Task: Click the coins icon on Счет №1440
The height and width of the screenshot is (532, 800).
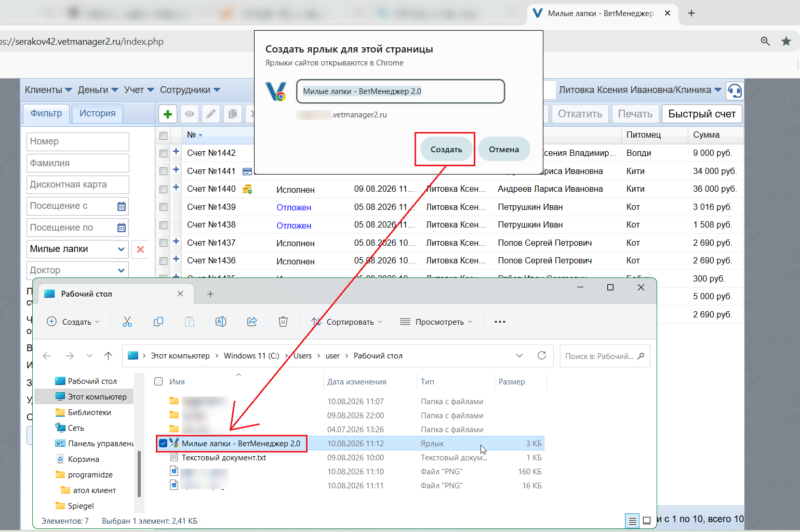Action: tap(247, 189)
